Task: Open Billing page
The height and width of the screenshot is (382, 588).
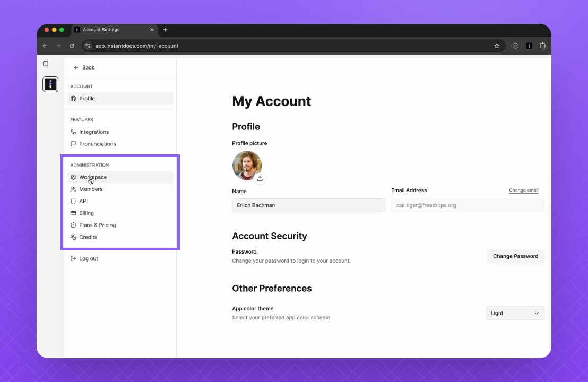Action: [120, 213]
